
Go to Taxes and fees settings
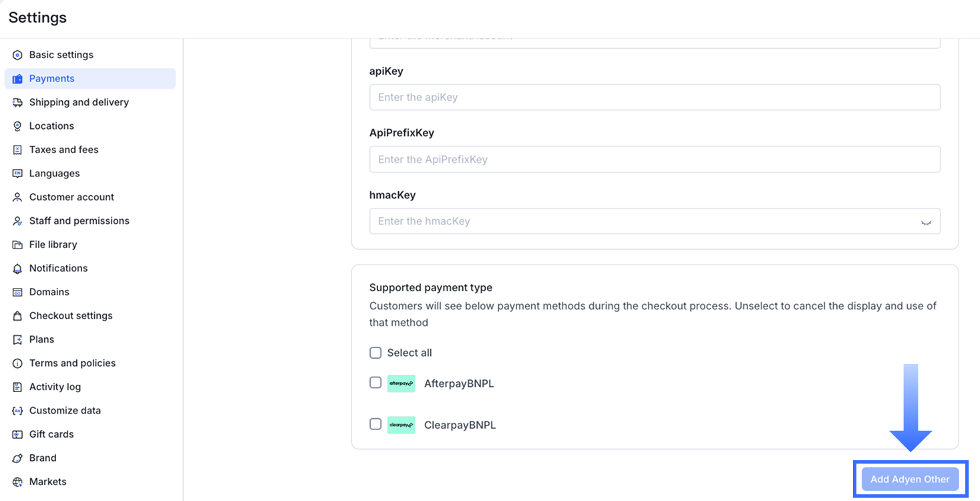pos(63,150)
